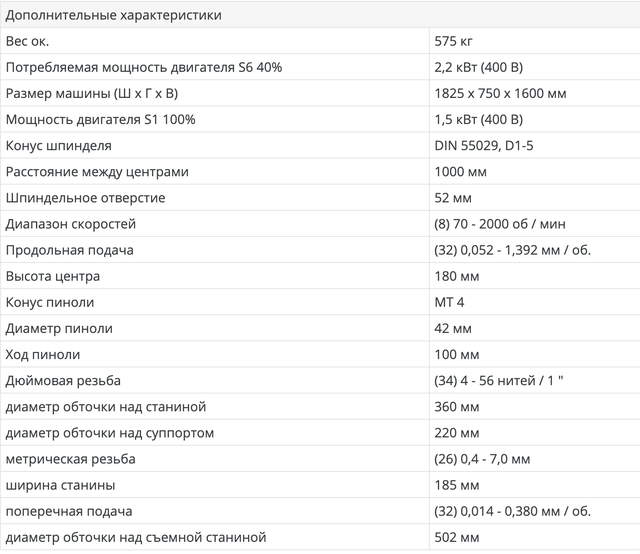
Task: Select the 'Мощность двигателя S1 100%' label
Action: click(x=100, y=119)
